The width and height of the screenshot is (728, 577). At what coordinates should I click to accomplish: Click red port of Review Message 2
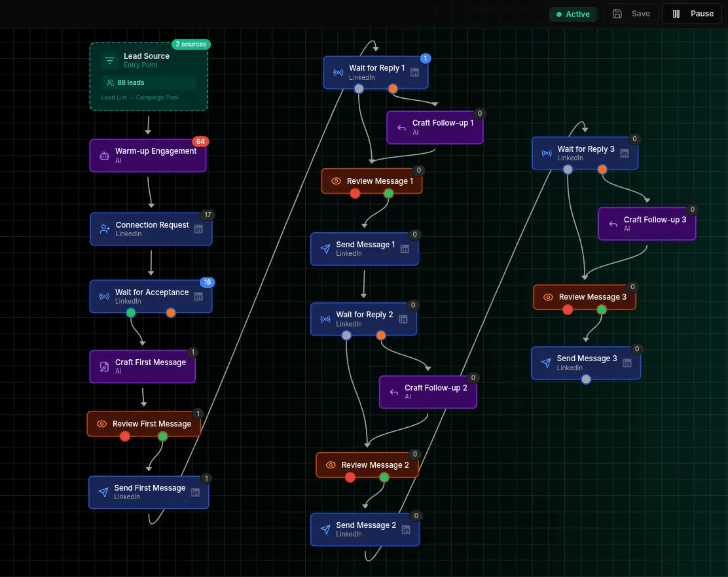(x=350, y=478)
